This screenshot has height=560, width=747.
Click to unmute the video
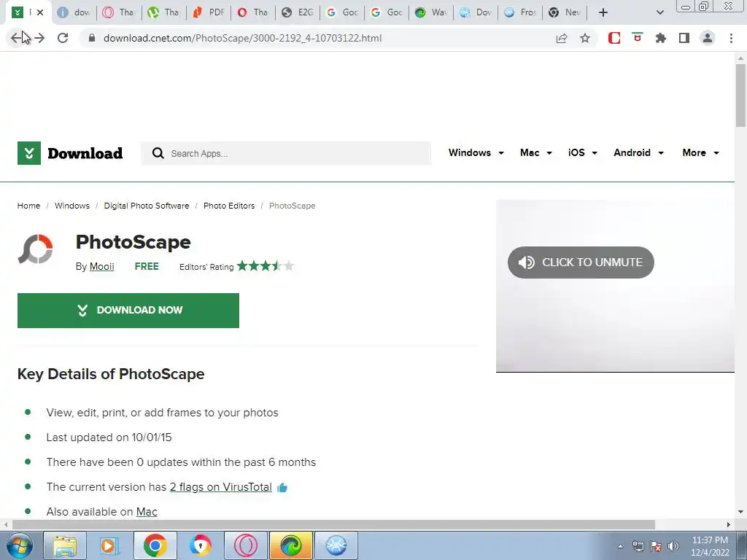pos(581,262)
